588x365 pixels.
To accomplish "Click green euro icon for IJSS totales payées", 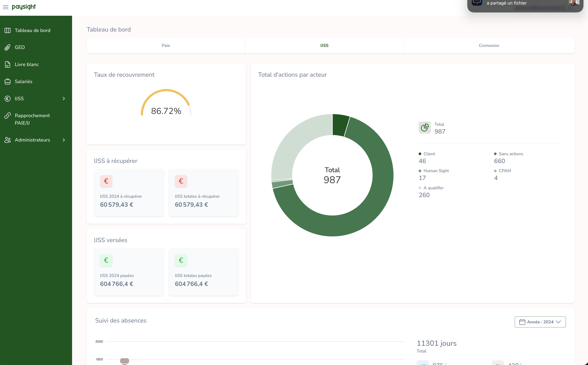I will click(x=181, y=260).
